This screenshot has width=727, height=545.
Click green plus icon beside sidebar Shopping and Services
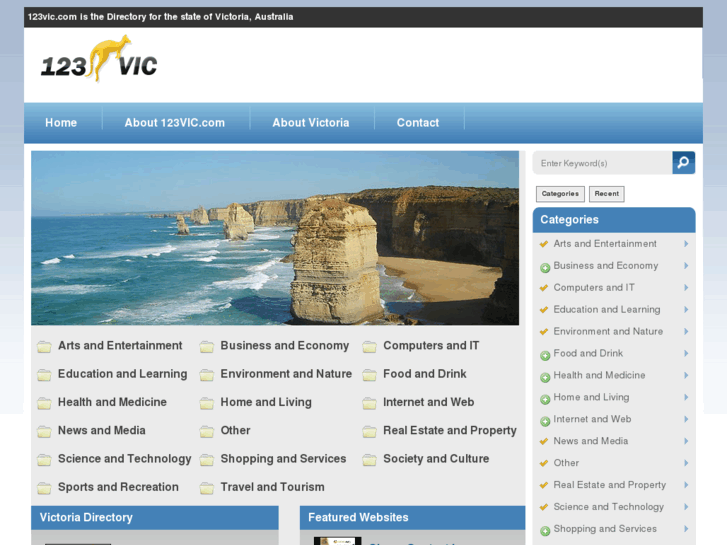coord(545,531)
